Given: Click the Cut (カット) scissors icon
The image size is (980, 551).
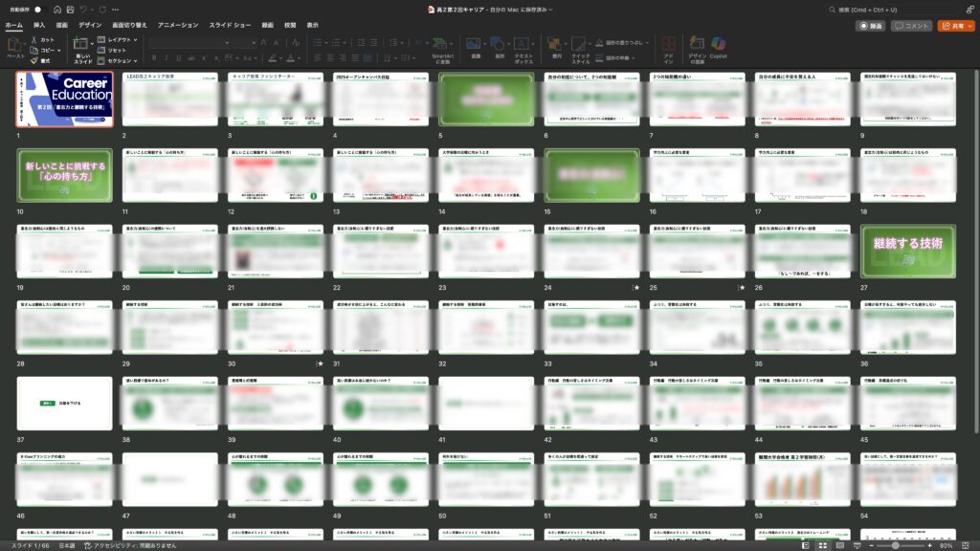Looking at the screenshot, I should (33, 39).
